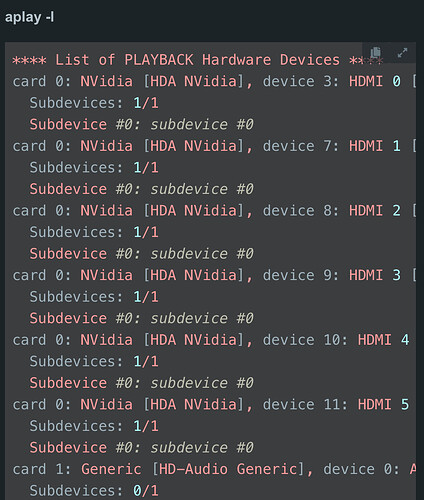Click the 'device 3: HDMI 0' line
This screenshot has width=424, height=500.
[214, 82]
